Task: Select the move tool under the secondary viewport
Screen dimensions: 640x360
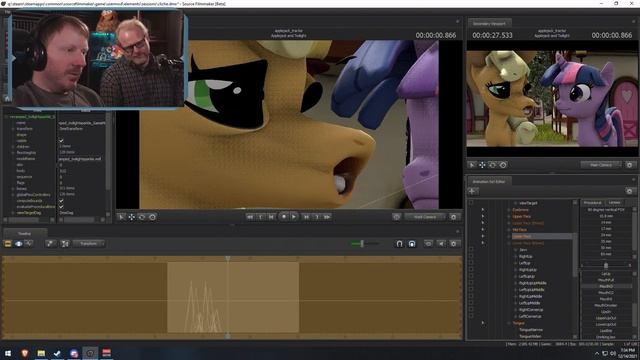Action: coord(482,165)
